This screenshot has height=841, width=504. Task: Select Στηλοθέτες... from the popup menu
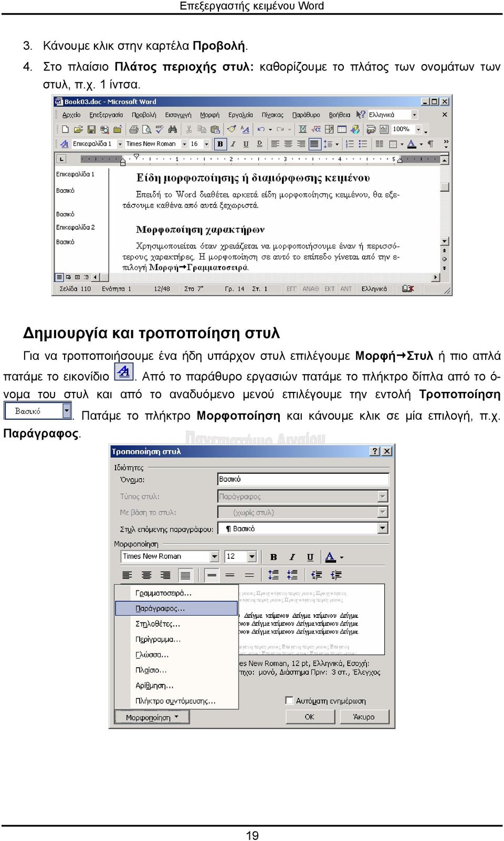176,624
